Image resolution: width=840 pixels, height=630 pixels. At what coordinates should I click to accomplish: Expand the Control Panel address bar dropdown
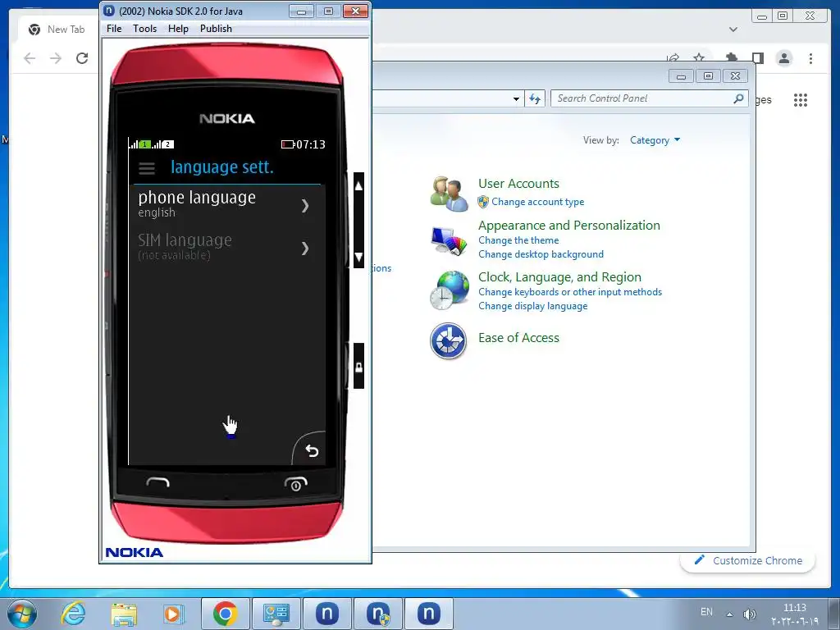pos(516,98)
